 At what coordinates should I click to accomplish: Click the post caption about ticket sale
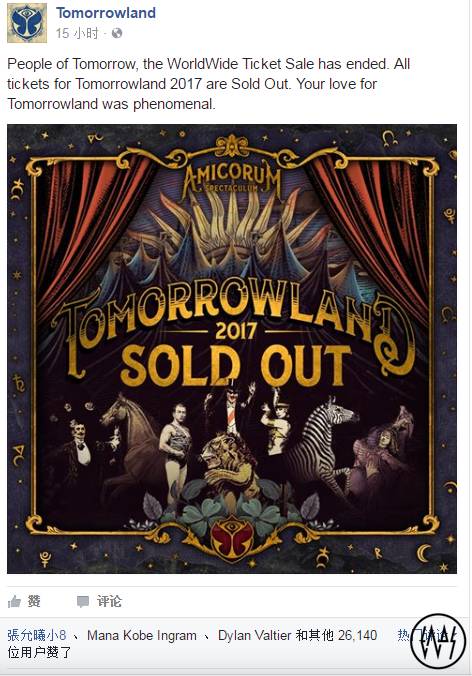point(208,84)
